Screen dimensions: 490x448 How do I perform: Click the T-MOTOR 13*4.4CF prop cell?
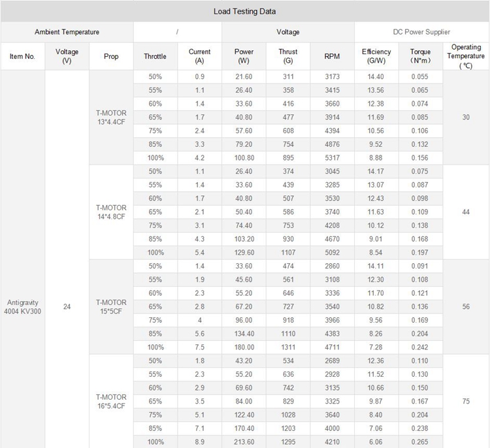click(111, 117)
